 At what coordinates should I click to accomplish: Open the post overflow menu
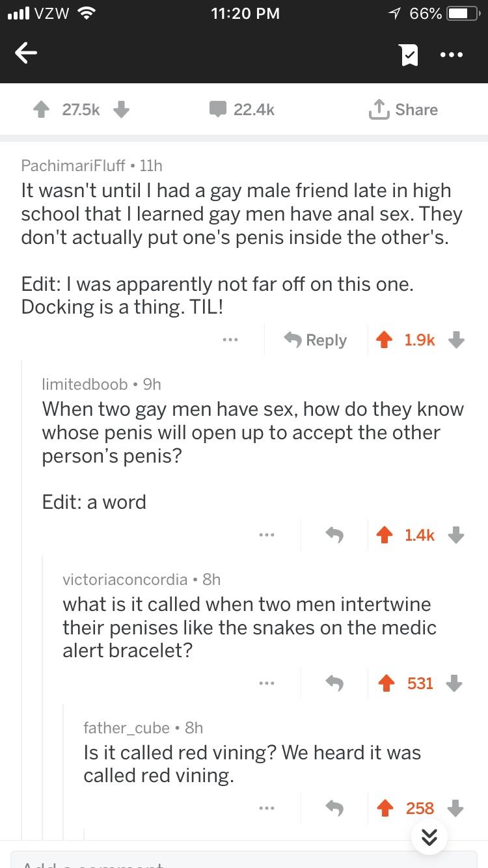pyautogui.click(x=452, y=56)
